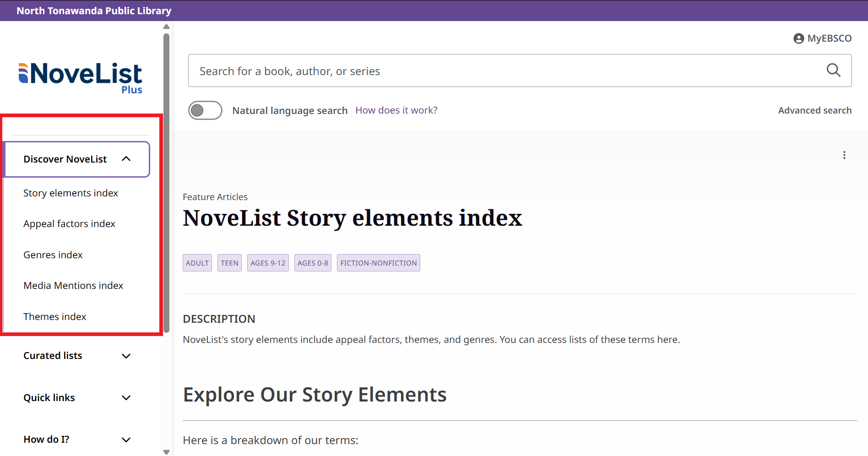Select the TEEN tag
Image resolution: width=868 pixels, height=456 pixels.
point(229,263)
